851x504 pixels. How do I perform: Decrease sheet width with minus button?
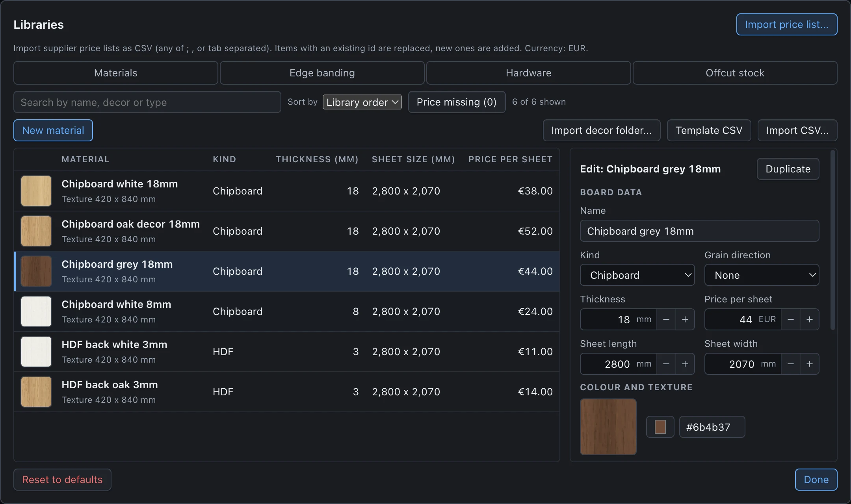[x=791, y=364]
